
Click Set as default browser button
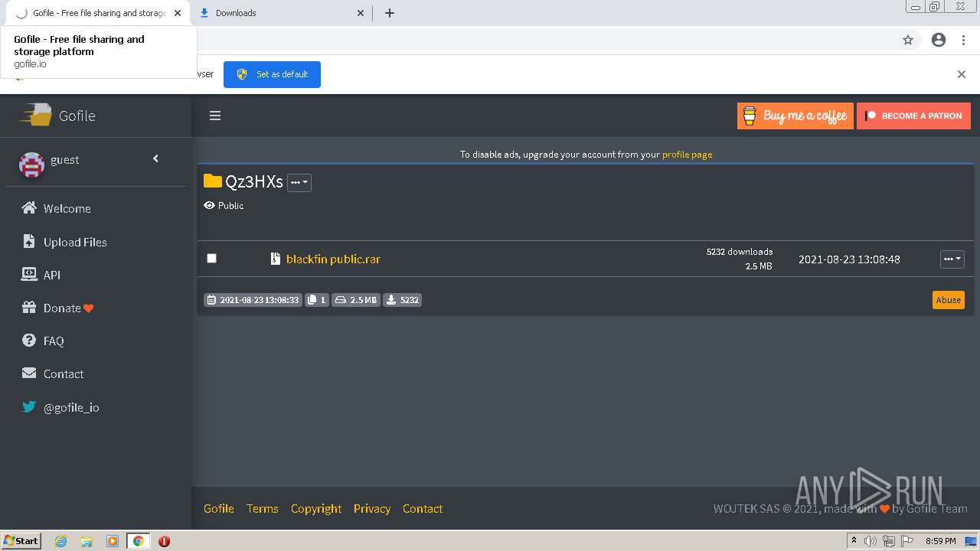[x=272, y=74]
